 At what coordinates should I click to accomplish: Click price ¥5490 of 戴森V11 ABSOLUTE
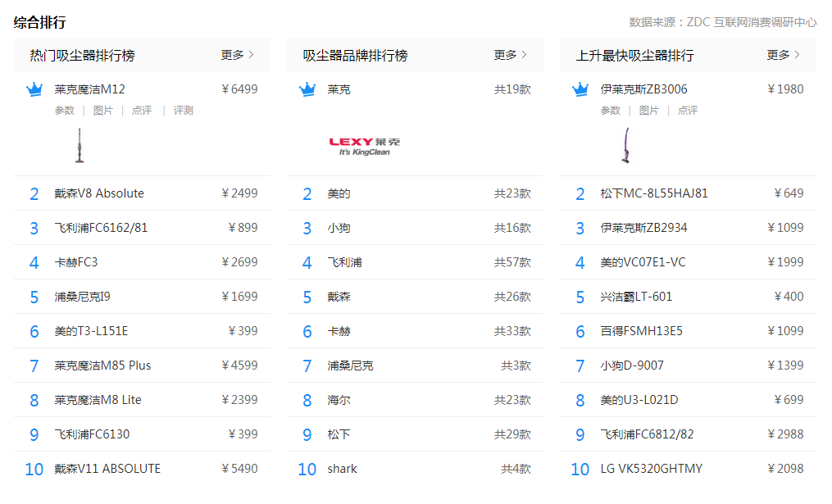click(x=240, y=469)
